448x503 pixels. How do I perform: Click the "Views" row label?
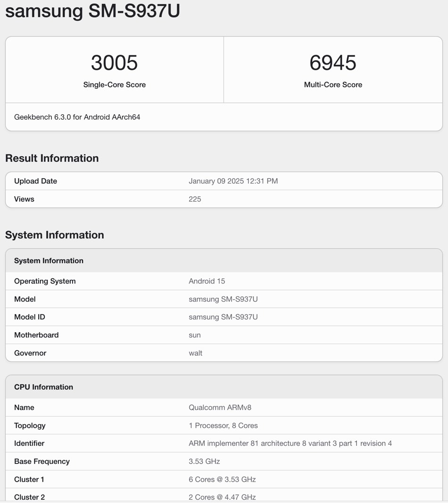24,199
